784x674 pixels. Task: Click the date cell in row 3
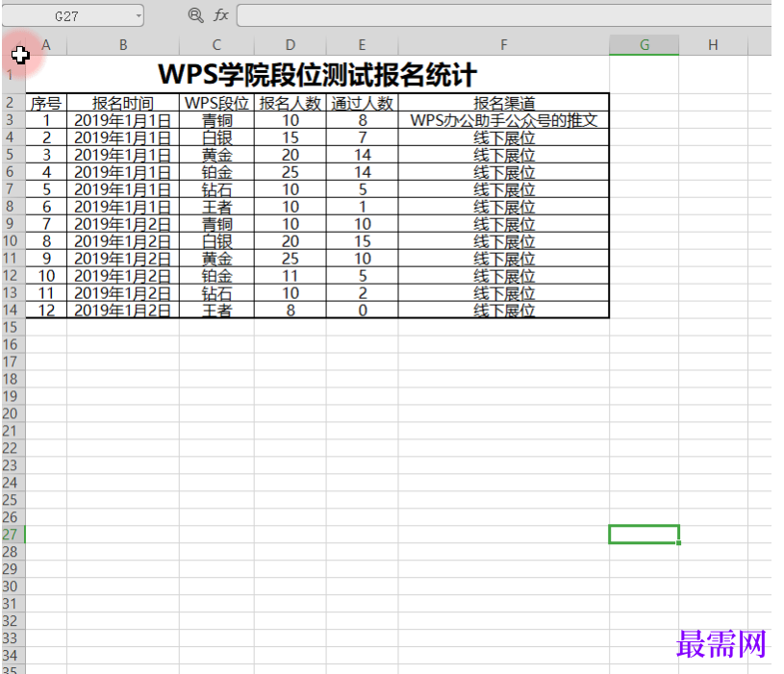click(x=123, y=120)
